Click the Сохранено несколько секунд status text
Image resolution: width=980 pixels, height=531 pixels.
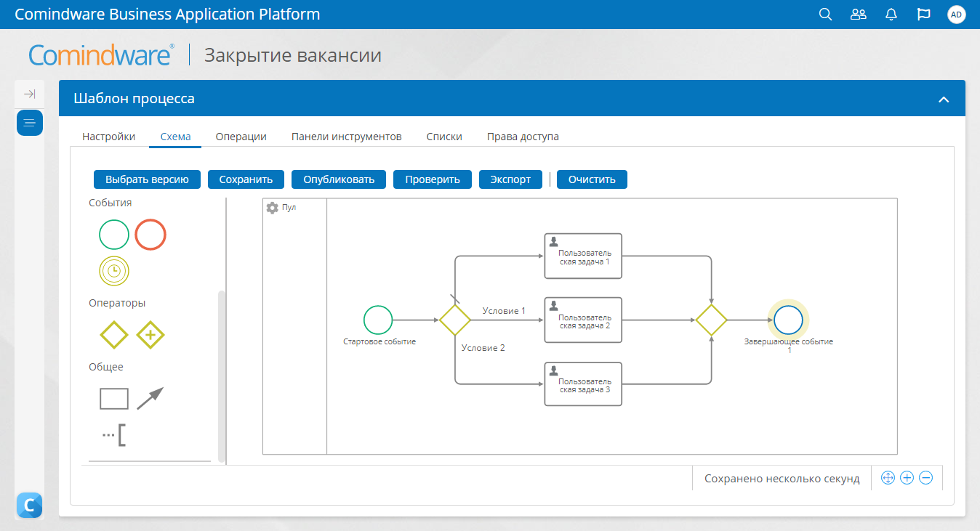coord(782,479)
